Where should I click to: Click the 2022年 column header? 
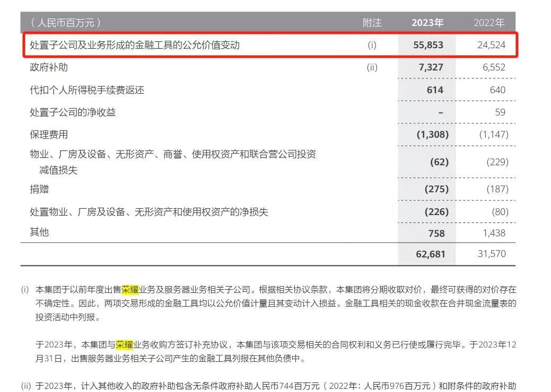(489, 23)
